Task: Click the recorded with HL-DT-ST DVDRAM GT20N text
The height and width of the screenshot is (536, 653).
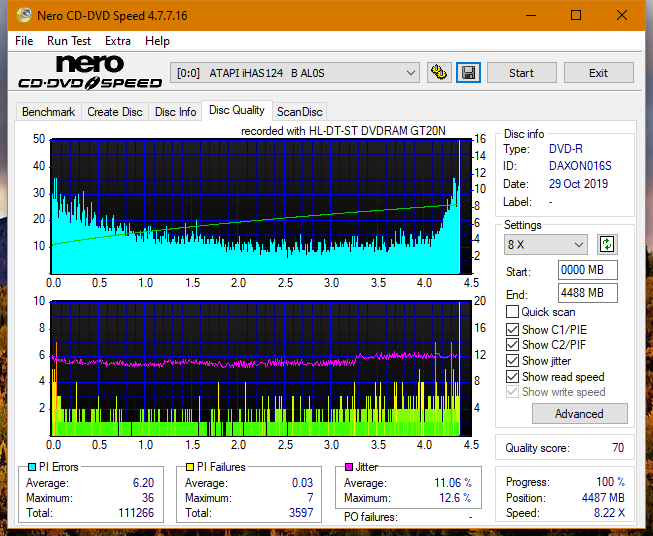Action: [x=343, y=131]
